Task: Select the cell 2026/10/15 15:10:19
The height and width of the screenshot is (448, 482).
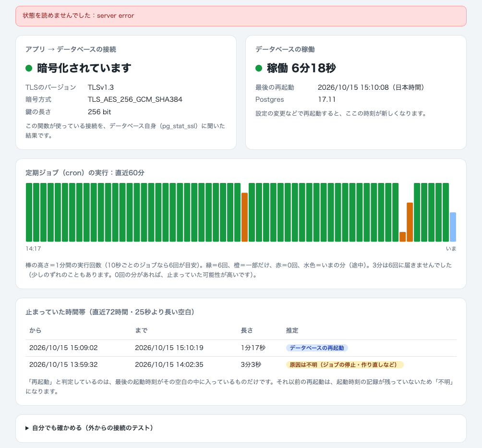Action: pos(169,348)
